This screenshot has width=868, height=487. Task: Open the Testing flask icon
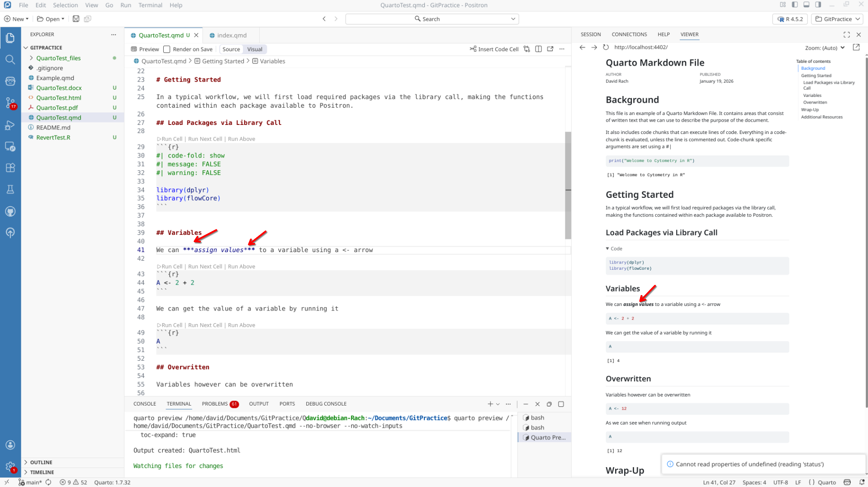10,189
